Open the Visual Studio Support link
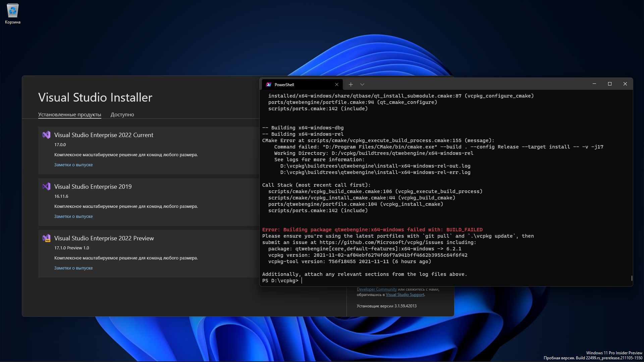The width and height of the screenshot is (644, 362). 405,295
